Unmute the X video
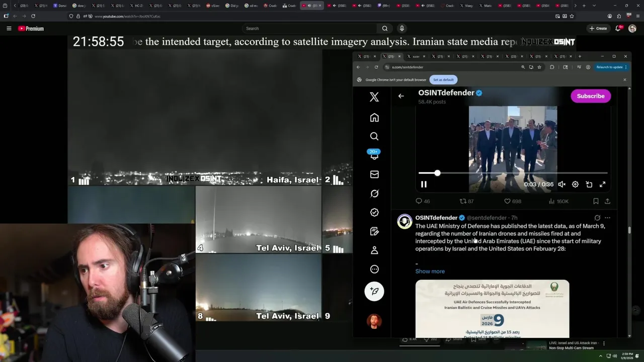 pos(562,185)
